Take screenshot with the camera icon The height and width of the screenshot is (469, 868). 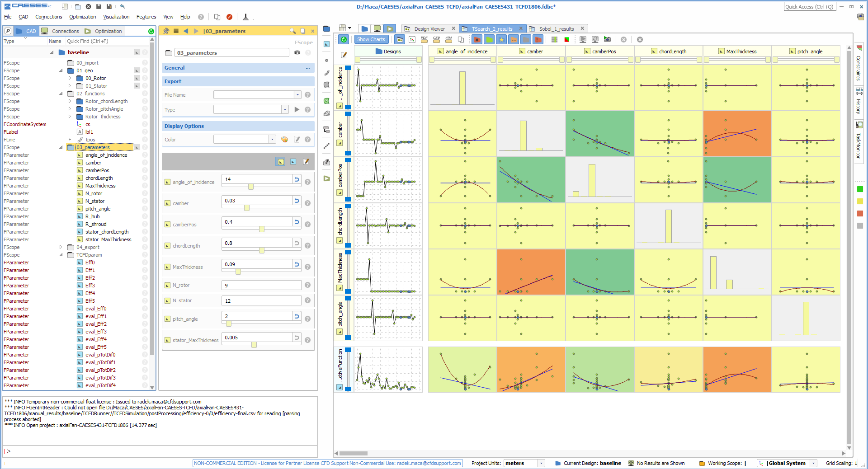pyautogui.click(x=607, y=40)
